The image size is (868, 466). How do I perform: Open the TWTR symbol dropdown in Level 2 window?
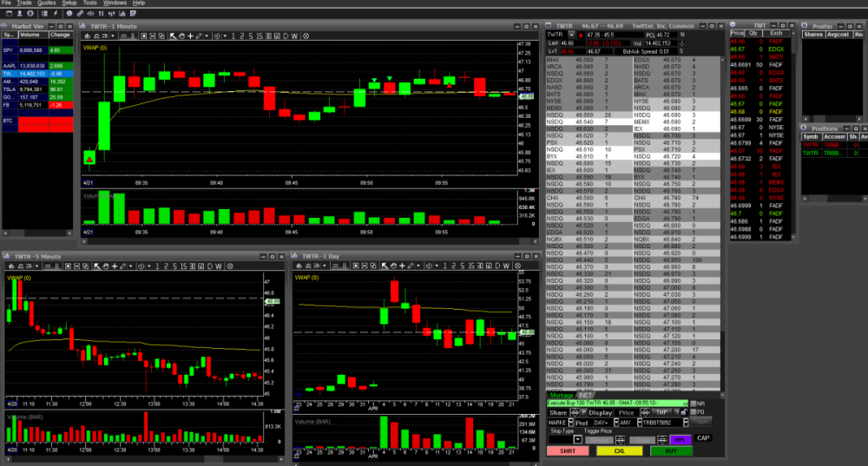571,35
